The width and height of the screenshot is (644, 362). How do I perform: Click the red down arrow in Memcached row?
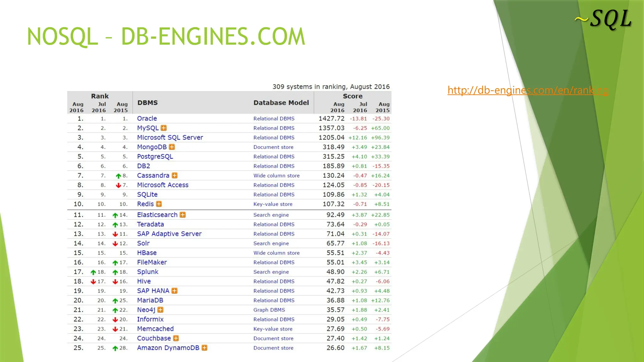(x=115, y=329)
